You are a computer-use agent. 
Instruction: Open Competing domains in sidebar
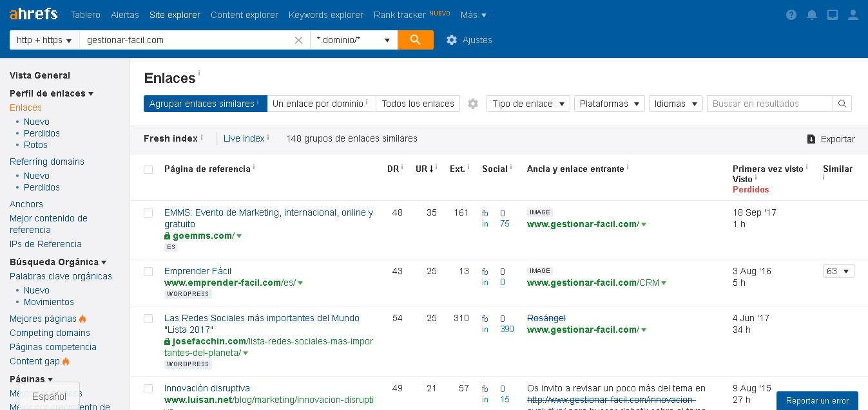50,333
